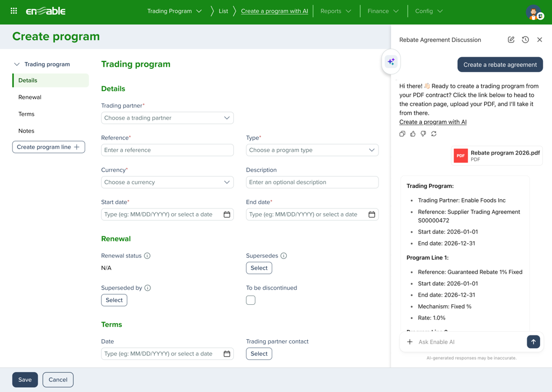Open the app launcher grid icon
Viewport: 552px width, 392px height.
pos(14,11)
